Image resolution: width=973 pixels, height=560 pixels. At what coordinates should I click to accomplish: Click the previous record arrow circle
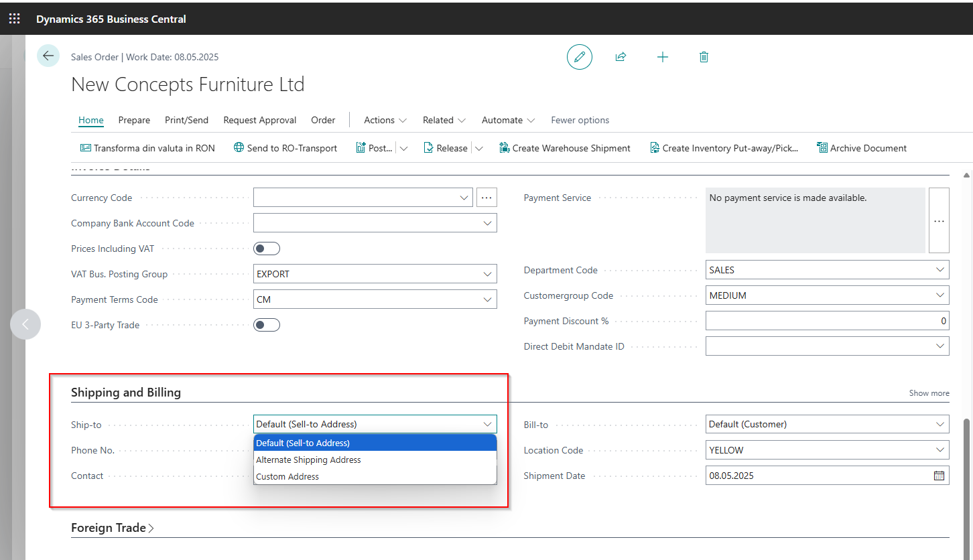(25, 324)
